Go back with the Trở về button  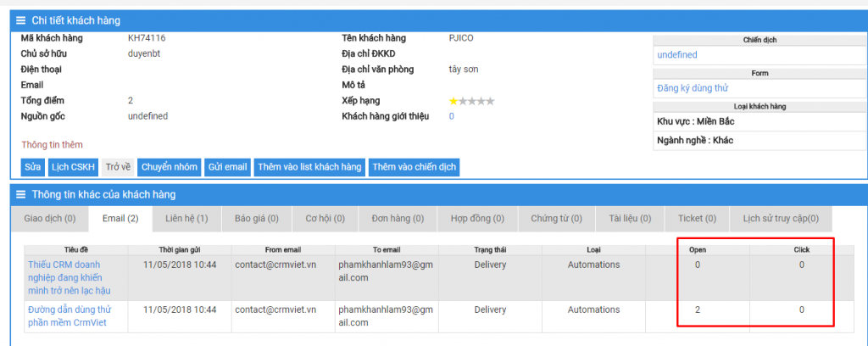click(118, 167)
